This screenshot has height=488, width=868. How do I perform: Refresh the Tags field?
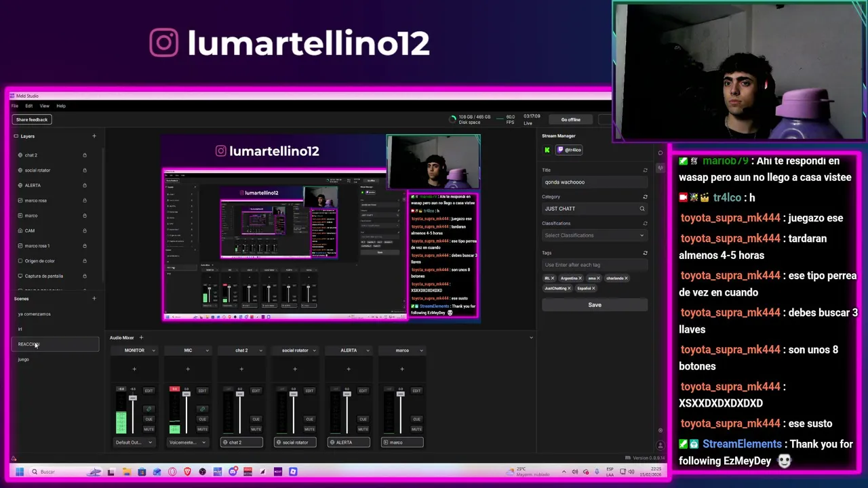pyautogui.click(x=645, y=253)
